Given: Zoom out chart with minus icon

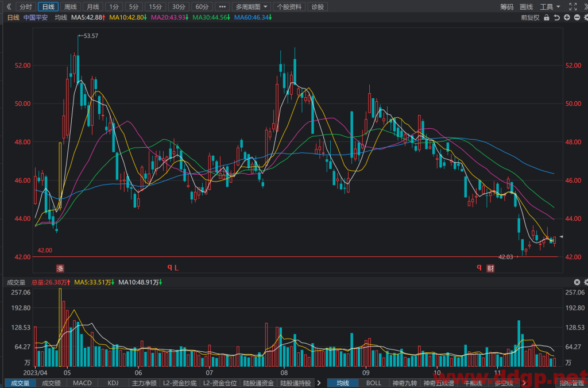Looking at the screenshot, I should click(x=577, y=18).
